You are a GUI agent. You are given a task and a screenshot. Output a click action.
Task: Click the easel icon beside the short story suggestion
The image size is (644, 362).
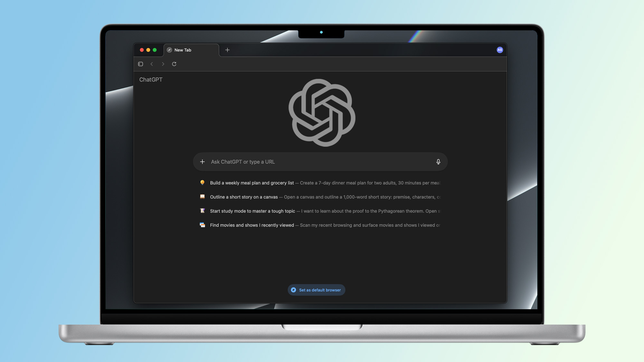point(203,197)
